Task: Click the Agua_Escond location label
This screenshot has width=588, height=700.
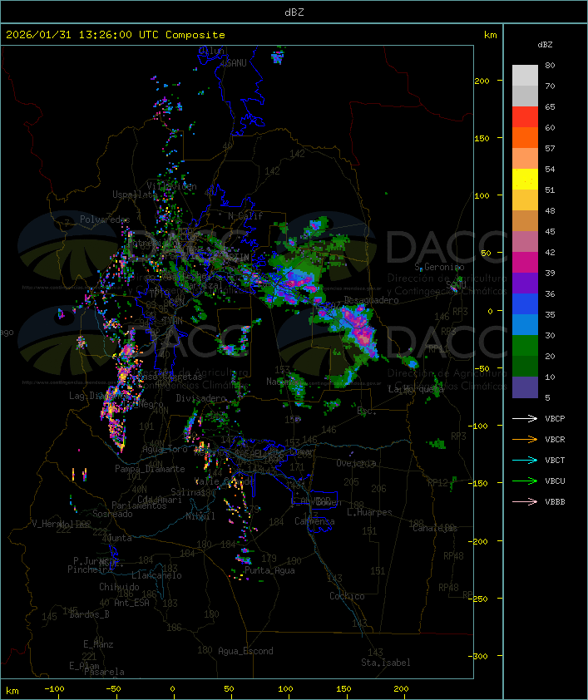Action: pyautogui.click(x=245, y=651)
